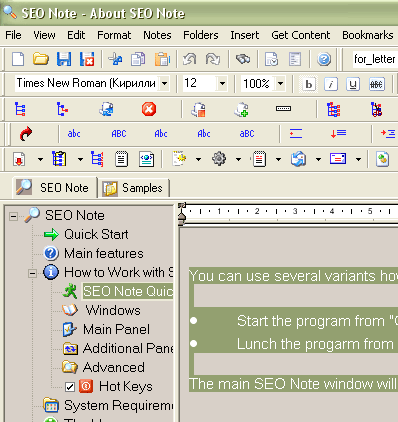Click the red curved arrow icon
The image size is (398, 422).
(26, 134)
